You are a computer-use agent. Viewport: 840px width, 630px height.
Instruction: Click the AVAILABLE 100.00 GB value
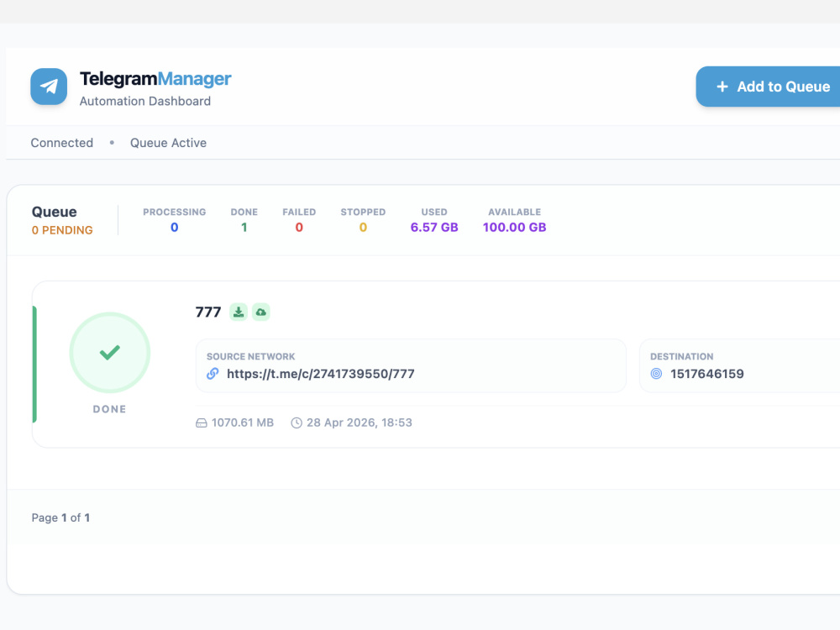[514, 227]
